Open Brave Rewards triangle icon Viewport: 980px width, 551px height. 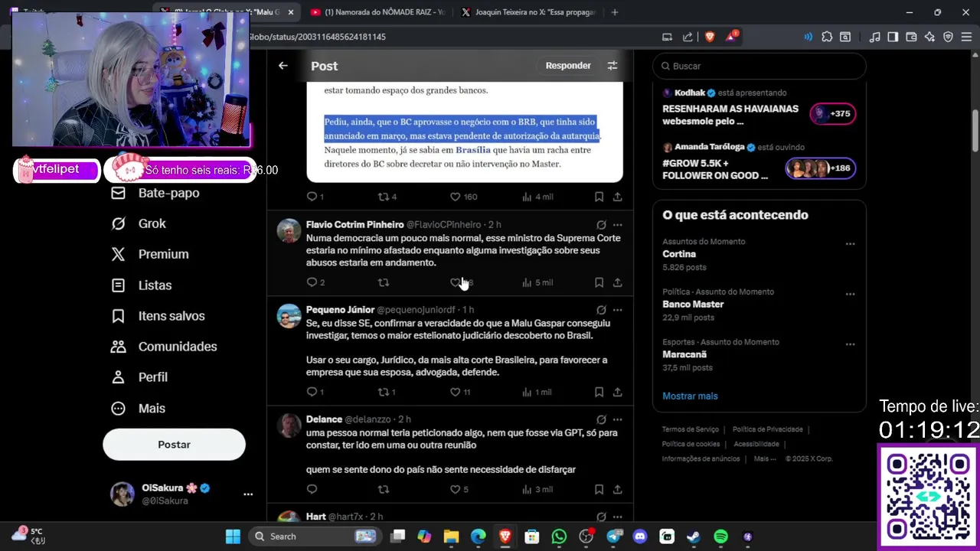733,37
